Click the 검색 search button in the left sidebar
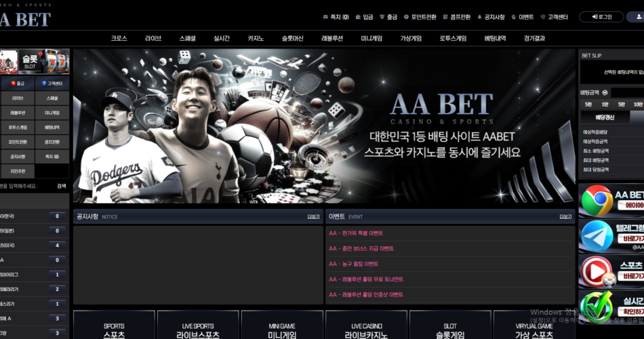This screenshot has width=644, height=339. pos(61,186)
